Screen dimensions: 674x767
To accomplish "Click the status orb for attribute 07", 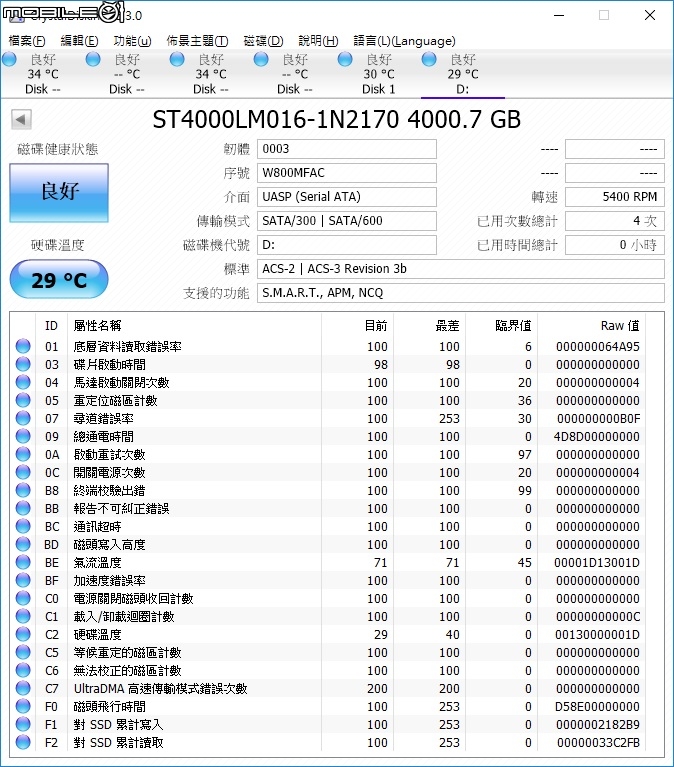I will tap(23, 418).
